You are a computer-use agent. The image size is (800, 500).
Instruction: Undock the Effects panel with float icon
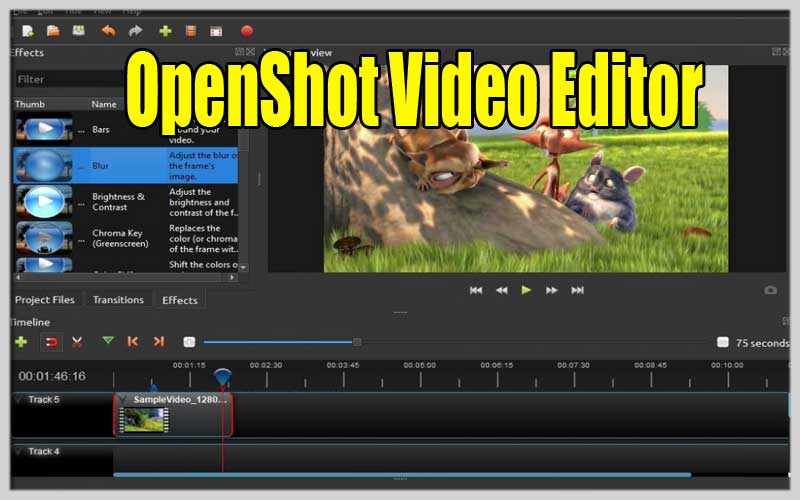pos(239,52)
